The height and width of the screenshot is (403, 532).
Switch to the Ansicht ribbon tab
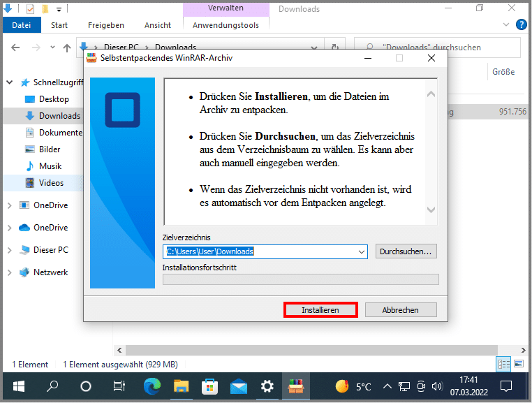point(158,25)
